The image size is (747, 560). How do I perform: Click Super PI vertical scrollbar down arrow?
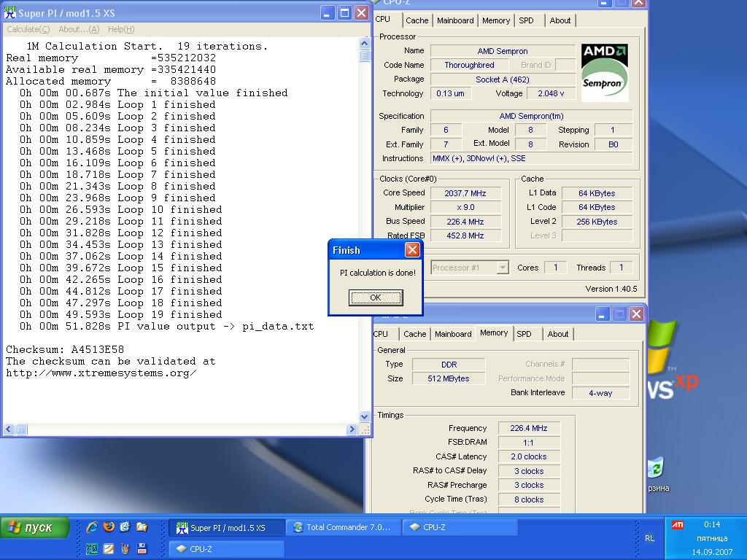[365, 416]
